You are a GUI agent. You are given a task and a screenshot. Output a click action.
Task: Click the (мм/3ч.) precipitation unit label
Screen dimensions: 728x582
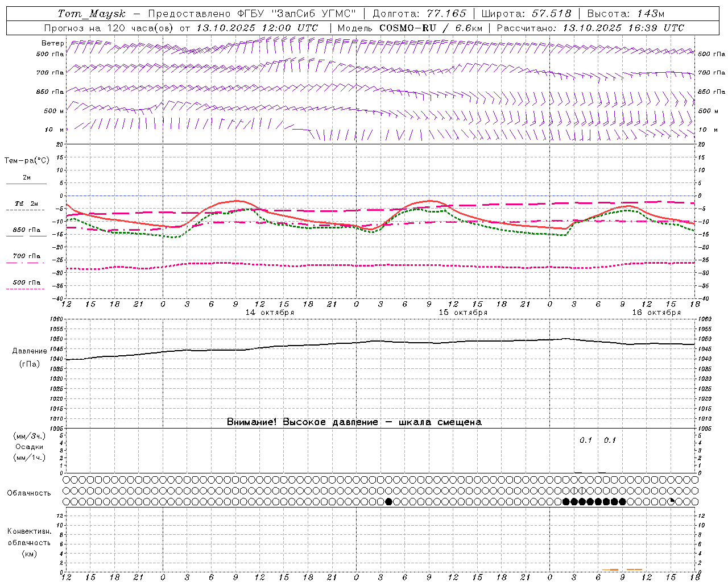click(30, 436)
